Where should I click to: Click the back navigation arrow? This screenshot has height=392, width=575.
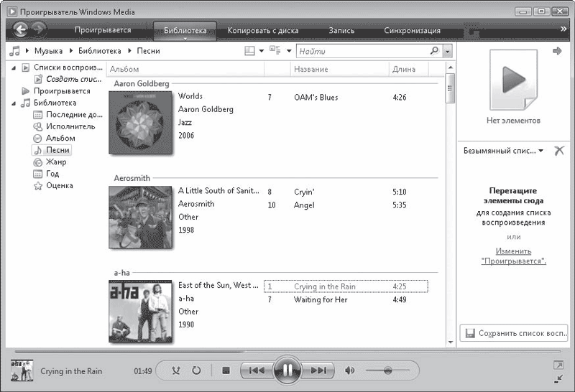coord(20,29)
